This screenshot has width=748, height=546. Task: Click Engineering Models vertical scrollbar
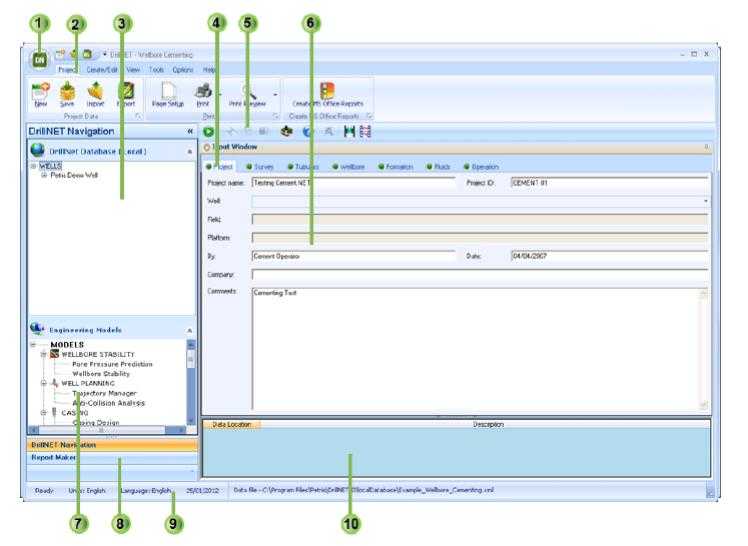click(191, 382)
